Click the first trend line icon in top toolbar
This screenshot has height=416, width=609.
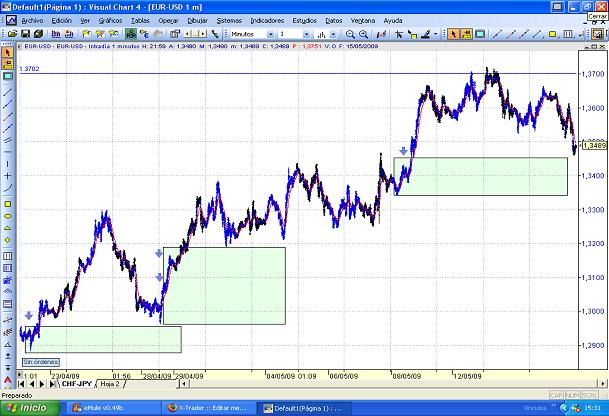[x=498, y=34]
